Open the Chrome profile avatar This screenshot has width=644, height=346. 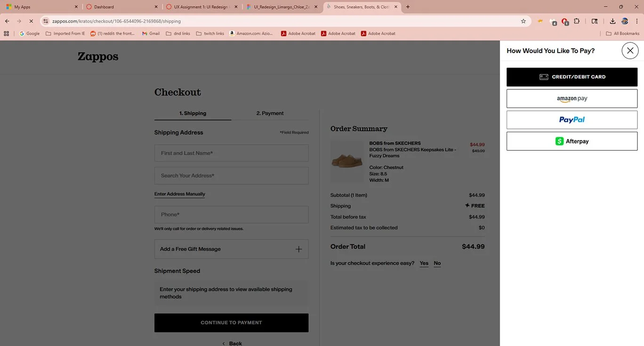[x=625, y=21]
